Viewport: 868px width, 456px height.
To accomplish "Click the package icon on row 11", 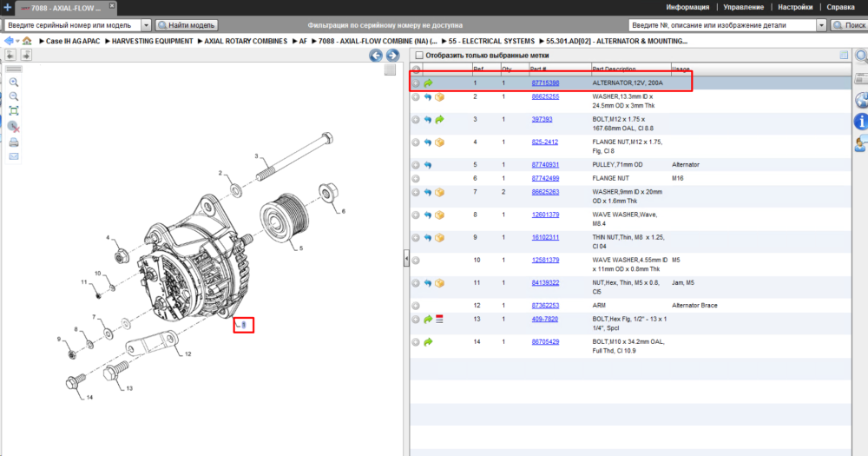I will [x=439, y=283].
